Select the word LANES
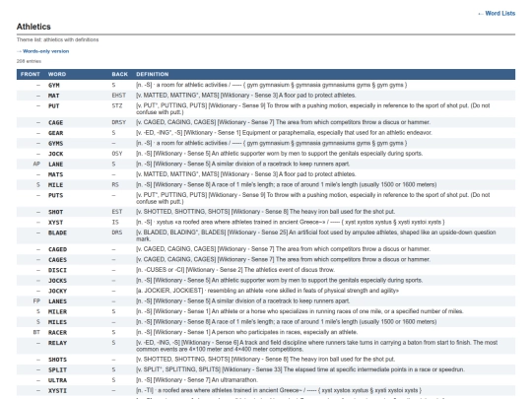 coord(57,301)
